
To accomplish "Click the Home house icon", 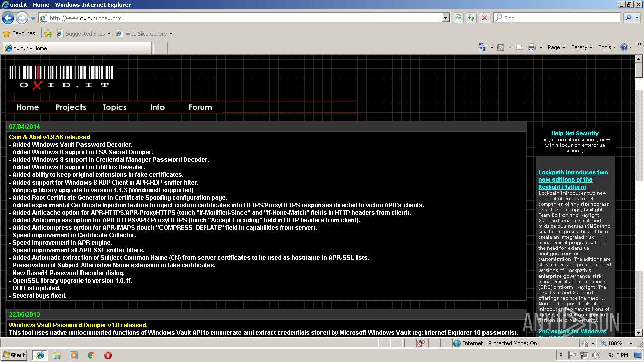I will click(x=482, y=47).
